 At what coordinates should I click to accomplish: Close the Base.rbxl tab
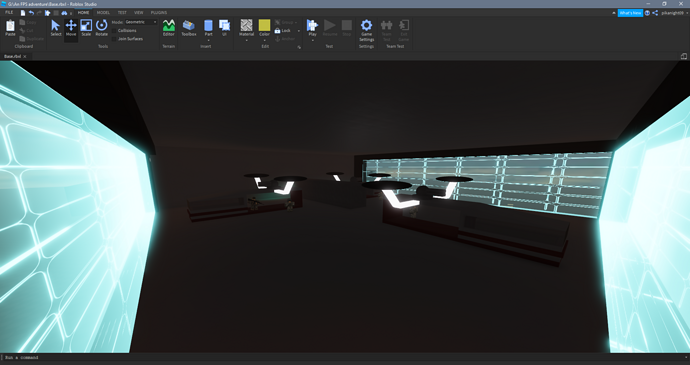[25, 56]
